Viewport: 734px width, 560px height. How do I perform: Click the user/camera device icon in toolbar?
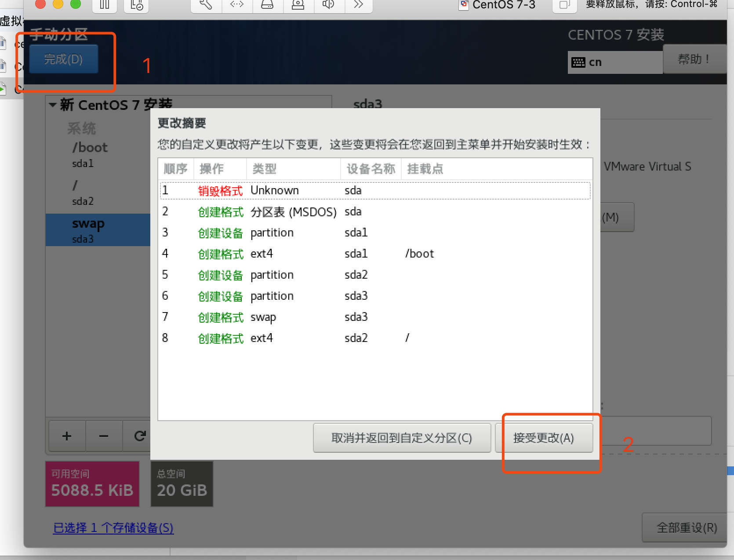(x=298, y=5)
